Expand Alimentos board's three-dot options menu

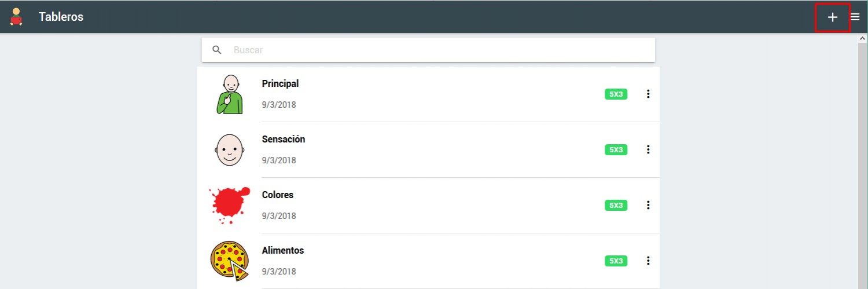click(x=648, y=261)
